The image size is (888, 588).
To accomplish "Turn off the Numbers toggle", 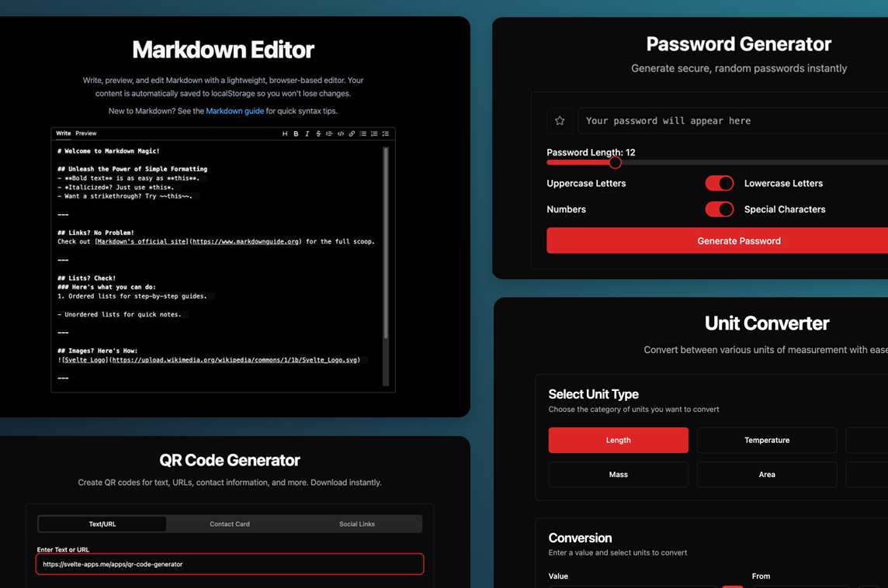I will [719, 209].
